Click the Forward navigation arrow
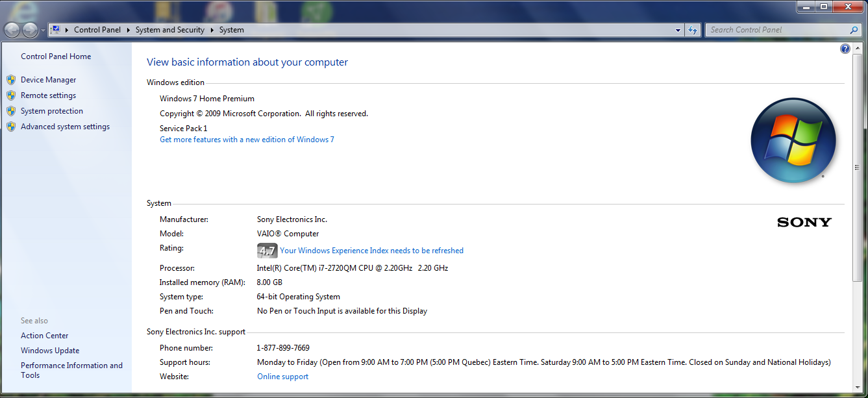The height and width of the screenshot is (398, 868). click(30, 30)
